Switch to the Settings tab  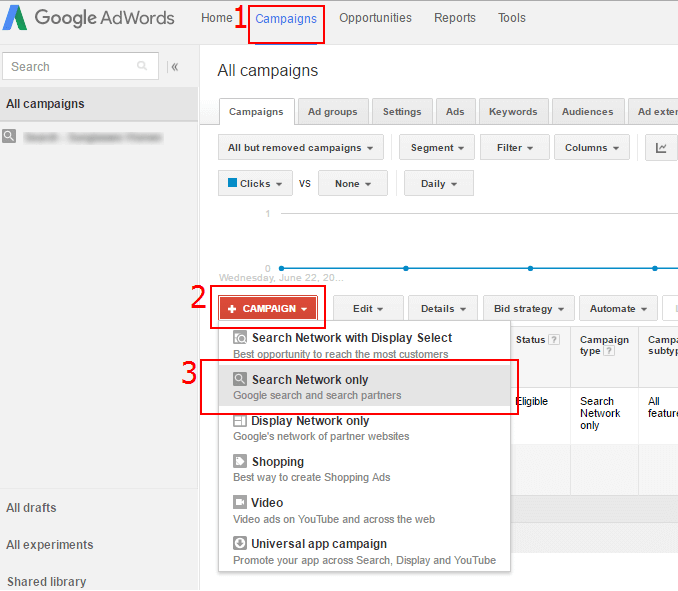pos(402,112)
